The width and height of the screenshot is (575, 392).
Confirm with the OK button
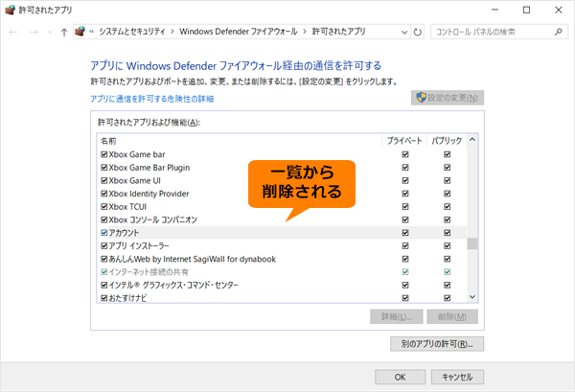400,377
